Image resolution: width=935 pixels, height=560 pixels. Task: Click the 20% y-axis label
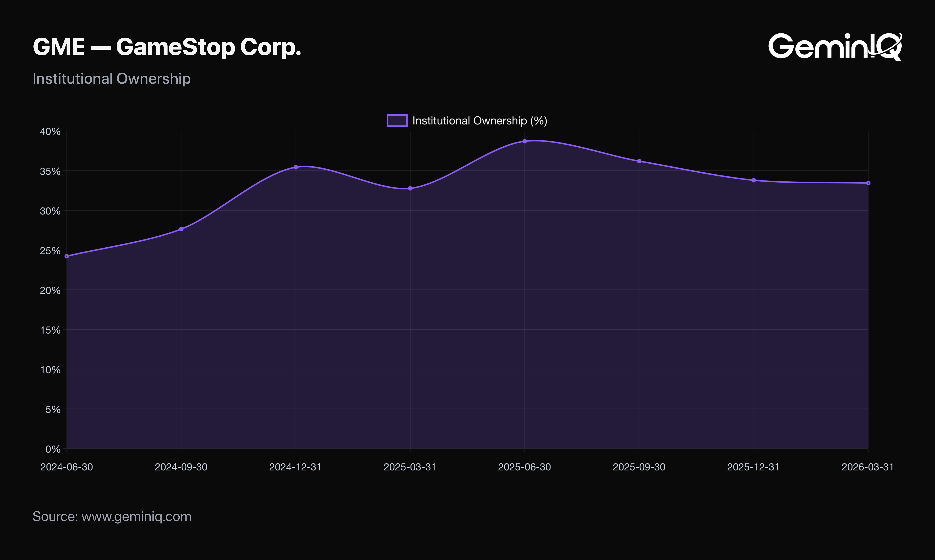tap(50, 291)
